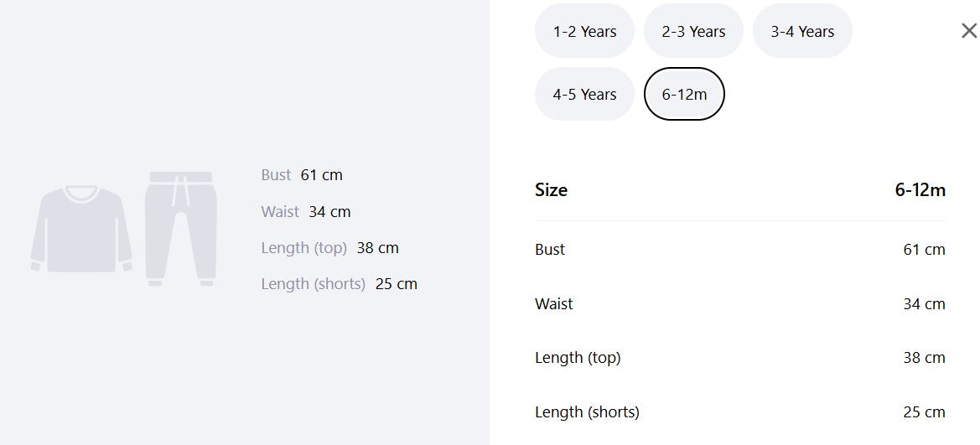Select the 2-3 Years size
Viewport: 980px width, 445px height.
(x=693, y=31)
